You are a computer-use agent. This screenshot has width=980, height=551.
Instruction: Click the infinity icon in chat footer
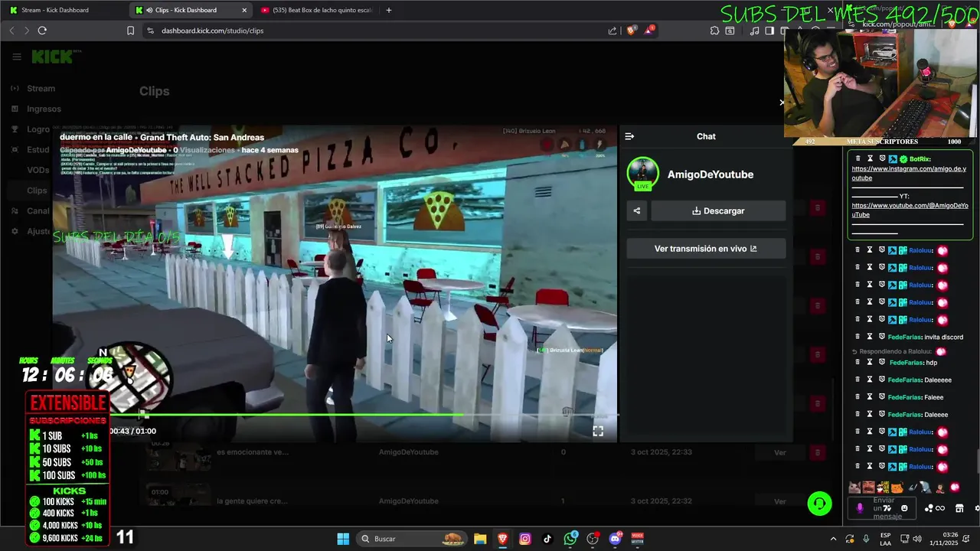click(x=940, y=508)
